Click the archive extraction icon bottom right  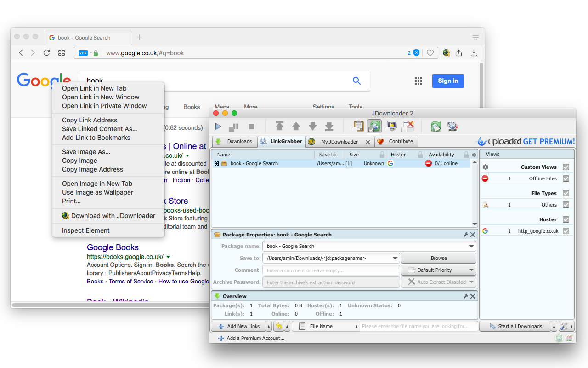point(569,338)
